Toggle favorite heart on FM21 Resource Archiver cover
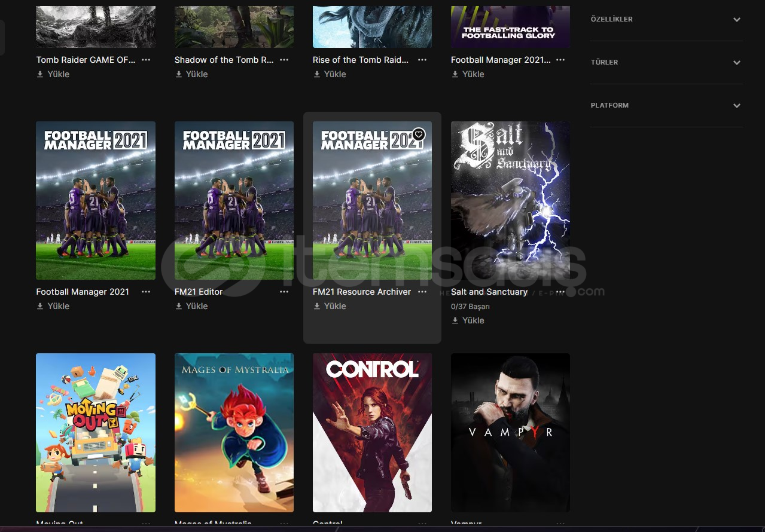The image size is (765, 532). [419, 134]
